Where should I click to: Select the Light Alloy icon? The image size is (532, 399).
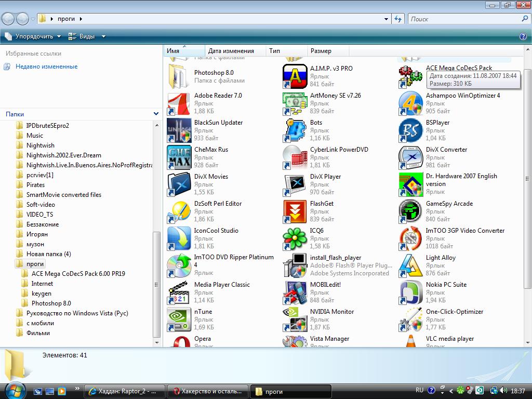[x=410, y=265]
